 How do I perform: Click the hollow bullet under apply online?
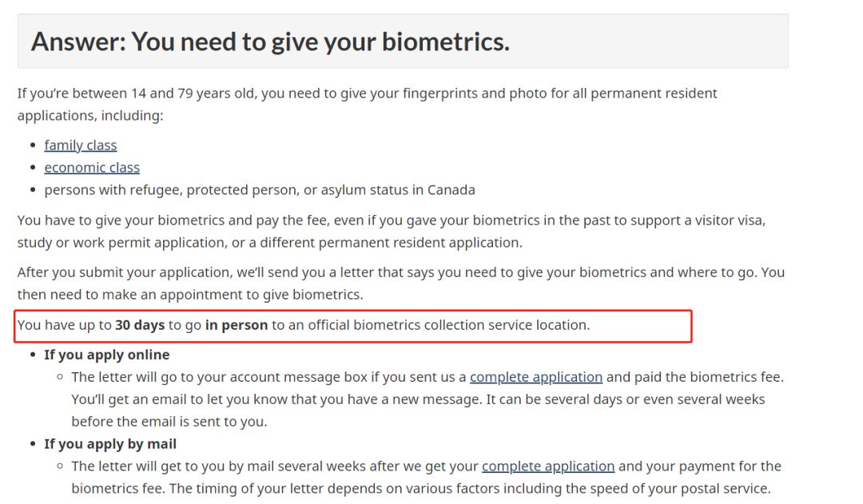[60, 377]
